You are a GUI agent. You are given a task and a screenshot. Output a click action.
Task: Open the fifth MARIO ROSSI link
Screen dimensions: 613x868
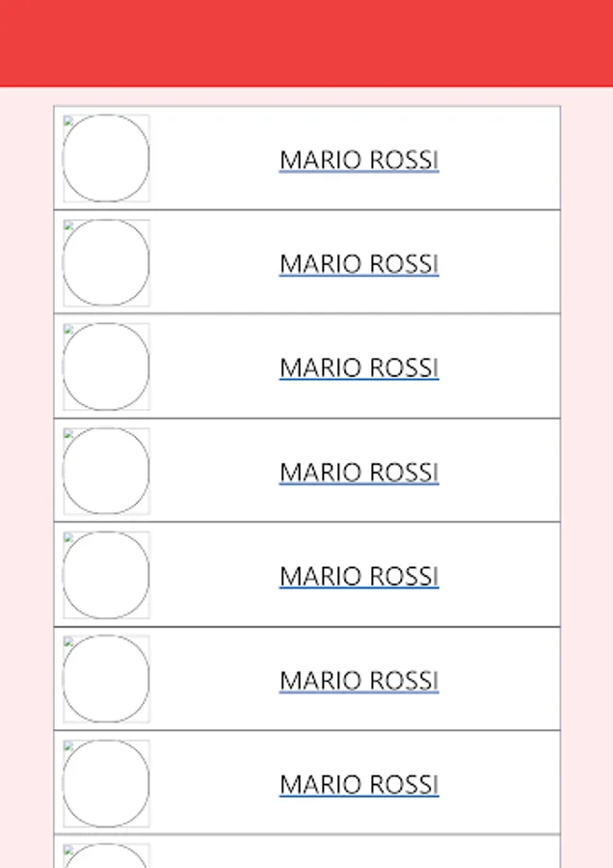(x=359, y=576)
